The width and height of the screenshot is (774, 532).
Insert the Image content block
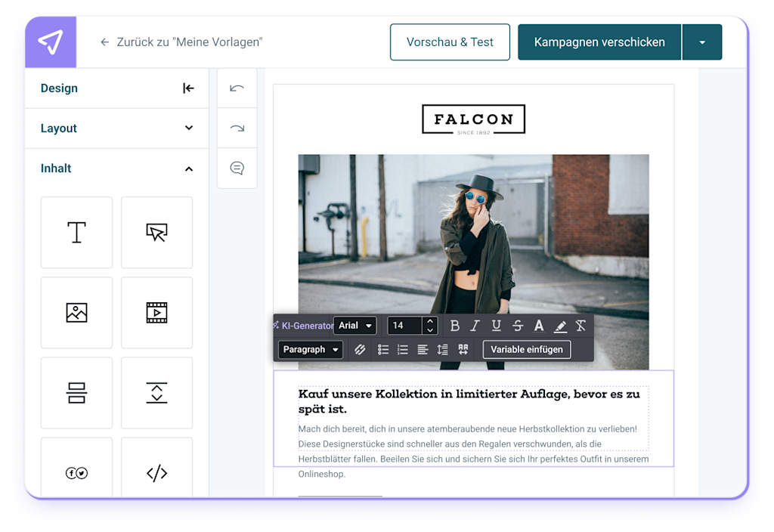76,313
